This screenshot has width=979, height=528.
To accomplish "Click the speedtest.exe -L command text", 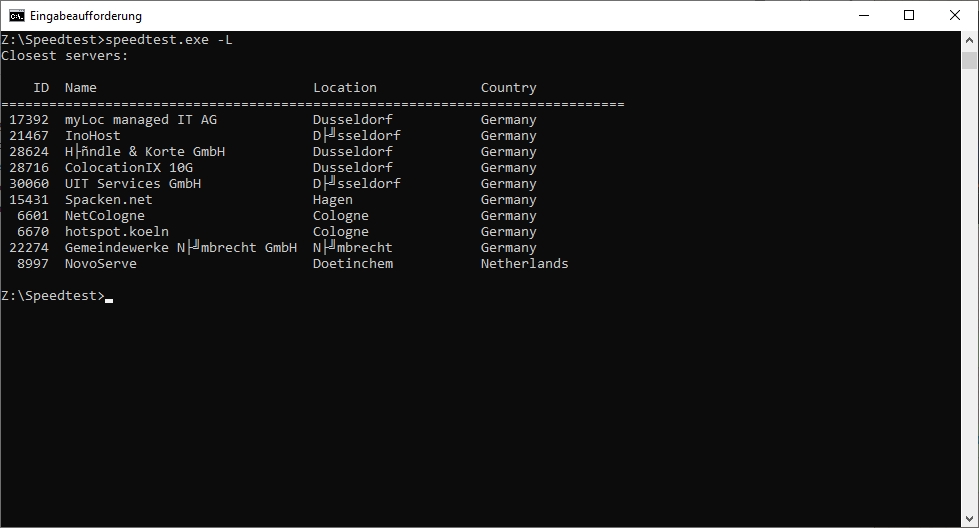I will tap(169, 40).
